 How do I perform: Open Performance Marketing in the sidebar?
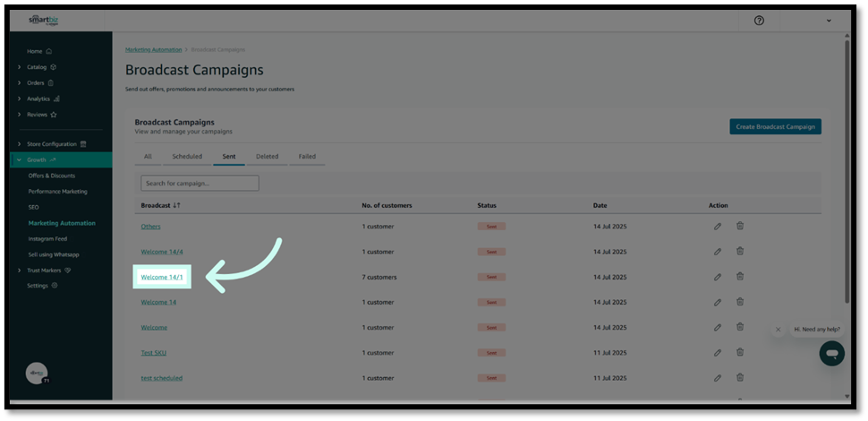(x=58, y=192)
